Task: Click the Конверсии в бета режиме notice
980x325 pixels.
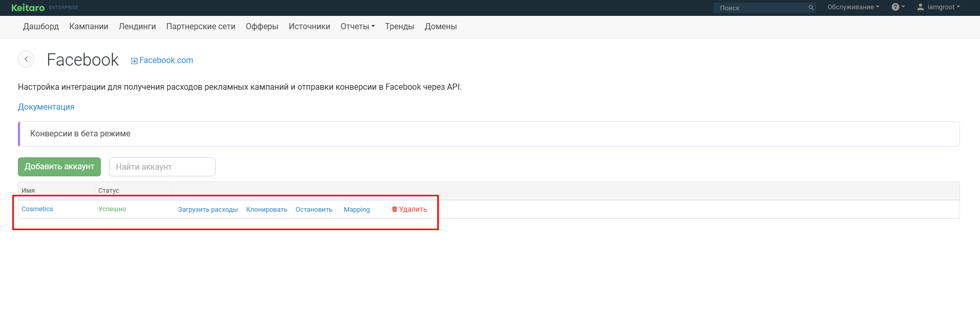Action: pyautogui.click(x=489, y=134)
